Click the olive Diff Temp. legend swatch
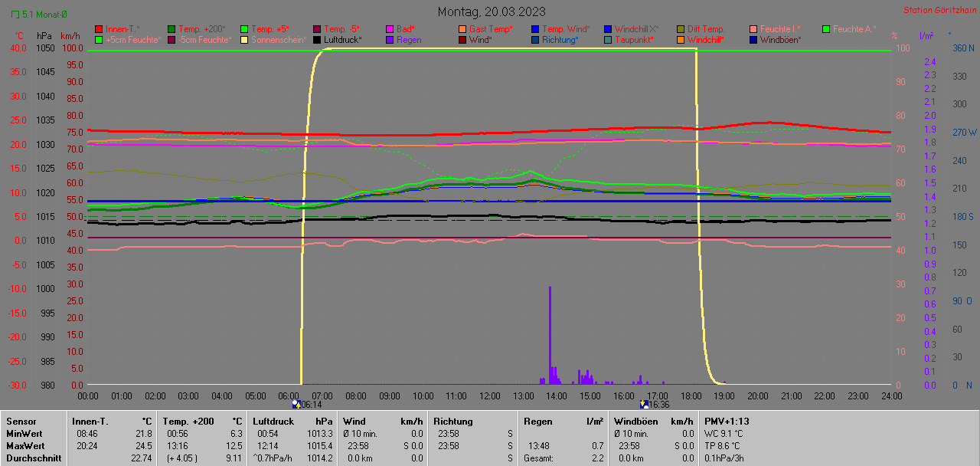 [681, 29]
